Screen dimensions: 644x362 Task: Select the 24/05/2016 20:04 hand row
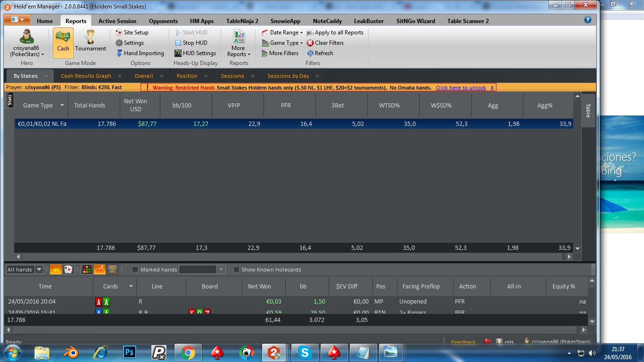(x=297, y=302)
